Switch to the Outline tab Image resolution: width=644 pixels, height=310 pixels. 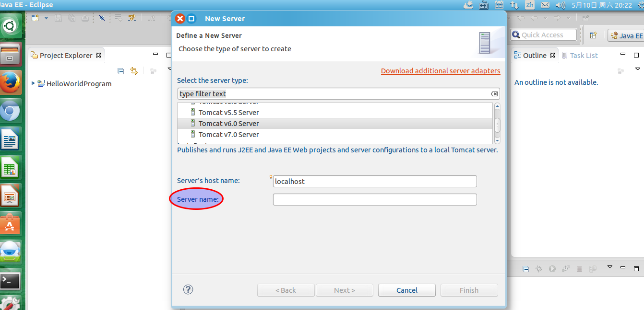(x=530, y=55)
